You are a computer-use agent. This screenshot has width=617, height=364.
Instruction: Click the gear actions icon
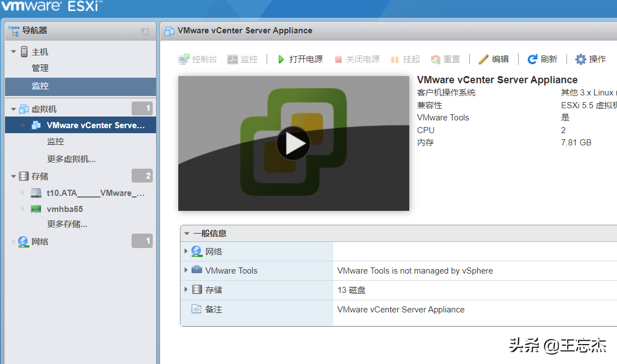point(581,59)
